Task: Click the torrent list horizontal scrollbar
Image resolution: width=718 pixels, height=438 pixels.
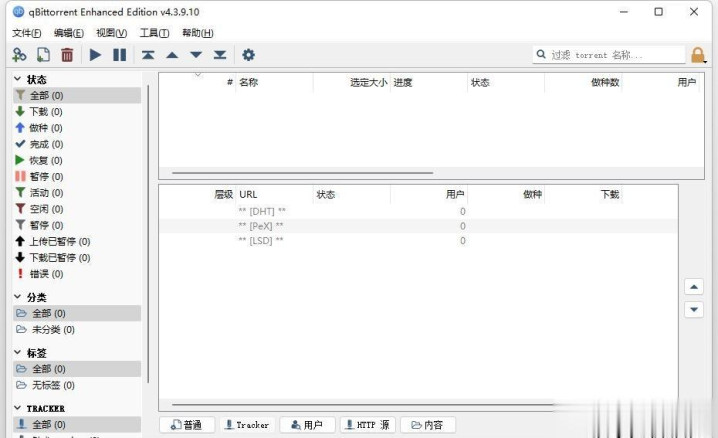Action: coord(302,173)
